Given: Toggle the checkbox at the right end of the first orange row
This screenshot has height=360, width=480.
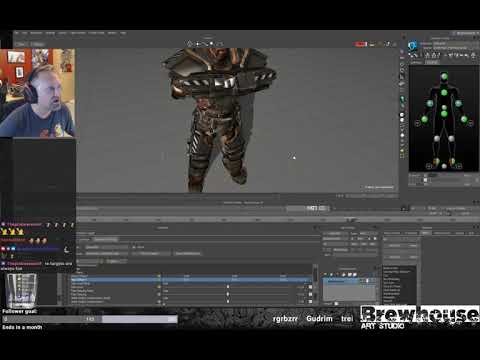Looking at the screenshot, I should [310, 287].
